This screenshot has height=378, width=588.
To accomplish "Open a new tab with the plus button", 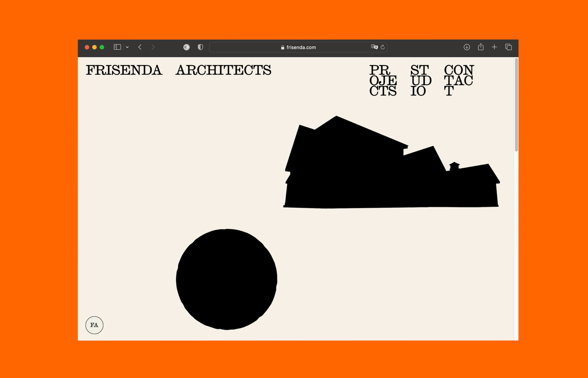I will click(x=494, y=47).
